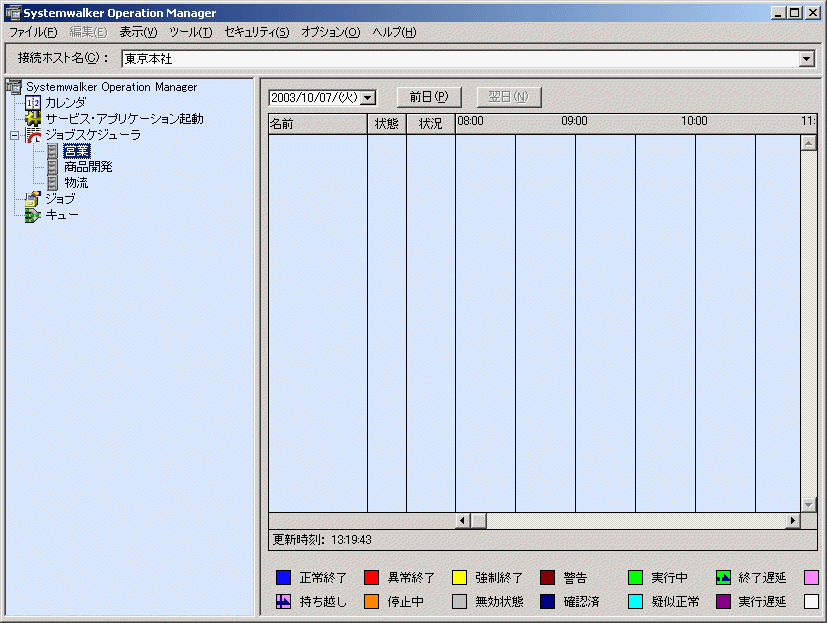Select the カレンダ tree item
This screenshot has width=827, height=623.
65,102
